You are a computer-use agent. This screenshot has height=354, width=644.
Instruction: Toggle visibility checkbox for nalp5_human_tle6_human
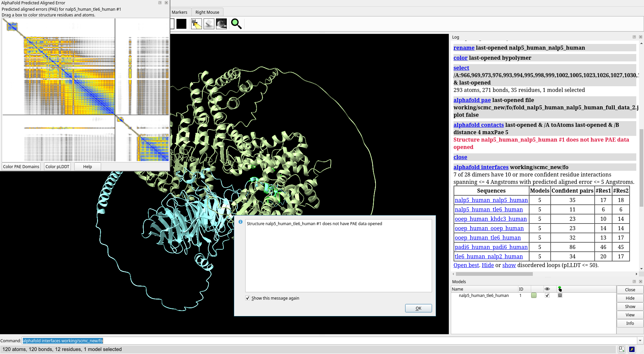tap(547, 296)
